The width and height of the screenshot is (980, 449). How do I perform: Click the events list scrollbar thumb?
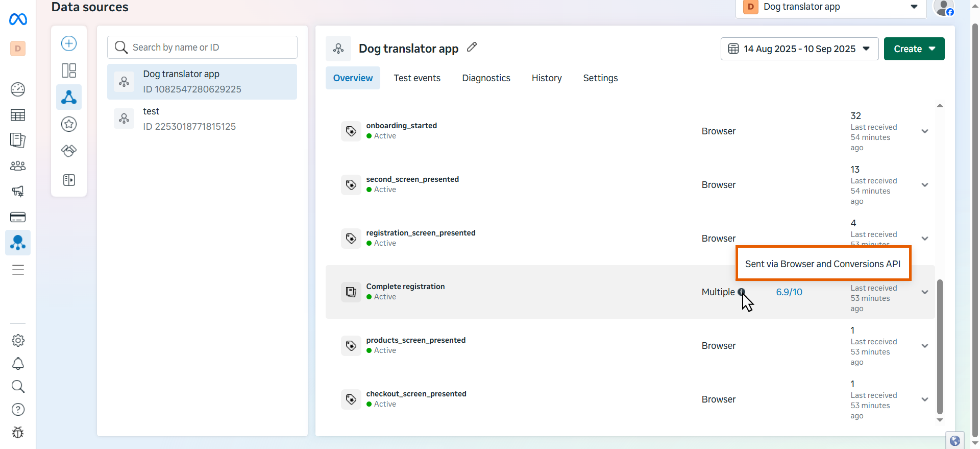[x=940, y=346]
